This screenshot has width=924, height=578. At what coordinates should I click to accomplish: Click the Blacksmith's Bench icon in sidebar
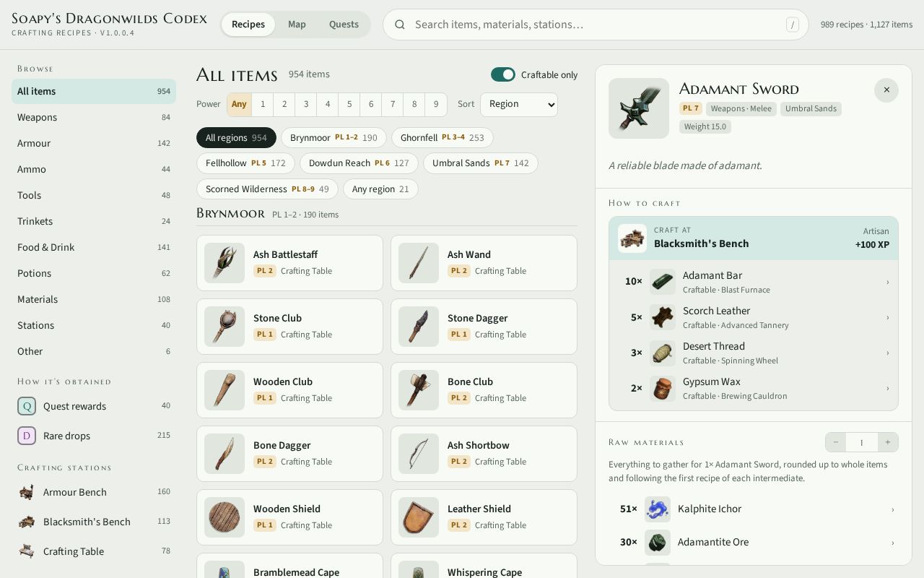click(x=27, y=522)
